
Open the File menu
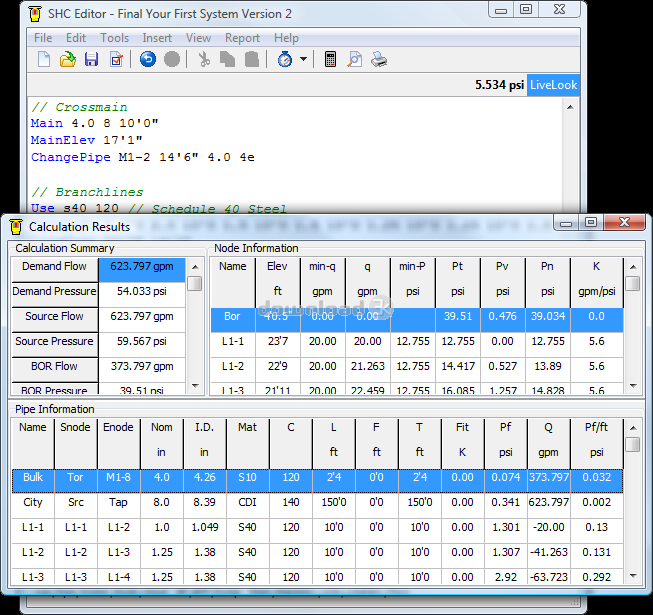tap(43, 38)
